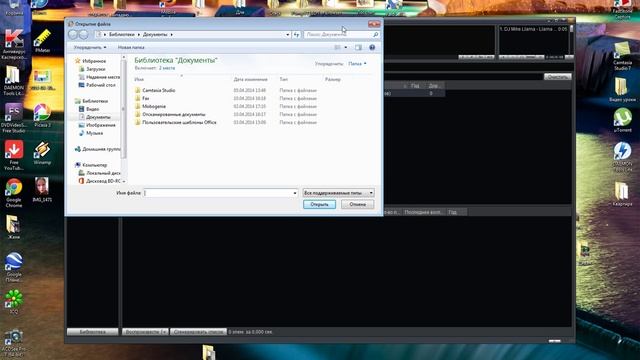The height and width of the screenshot is (360, 640).
Task: Select the Camtasia Studio folder row
Action: click(226, 90)
